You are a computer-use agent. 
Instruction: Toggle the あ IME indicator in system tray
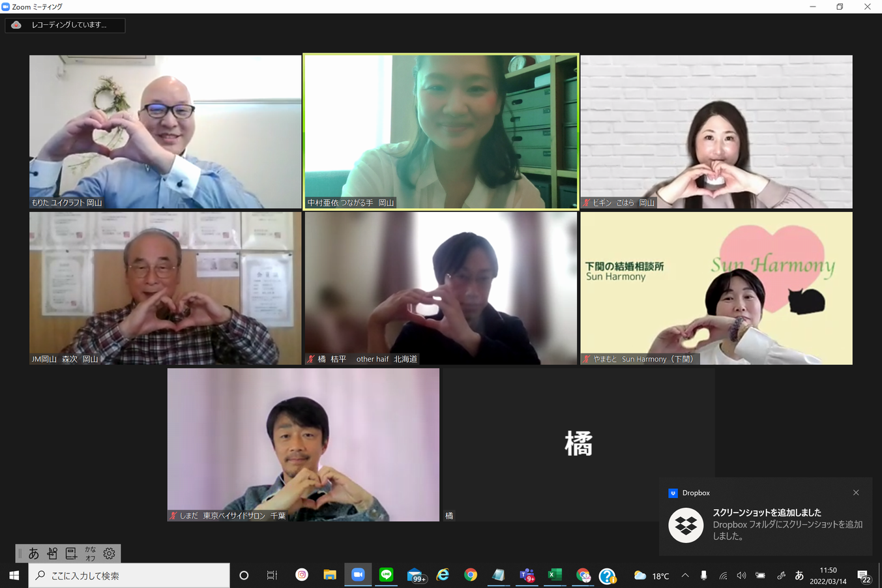(x=799, y=575)
